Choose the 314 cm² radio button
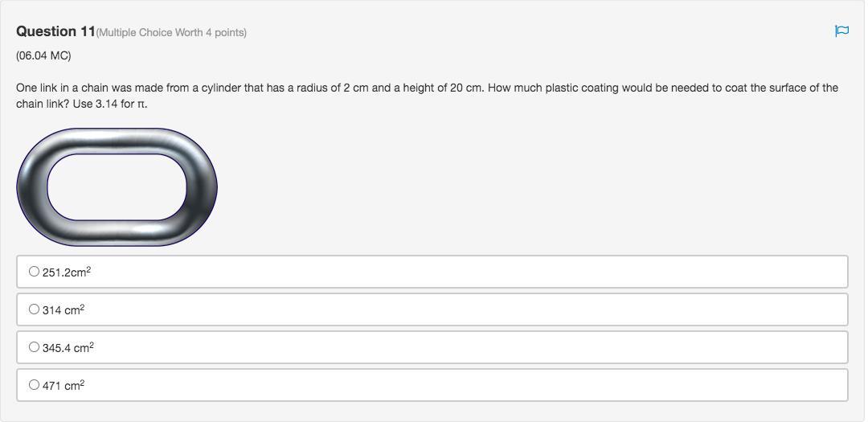 [x=34, y=309]
